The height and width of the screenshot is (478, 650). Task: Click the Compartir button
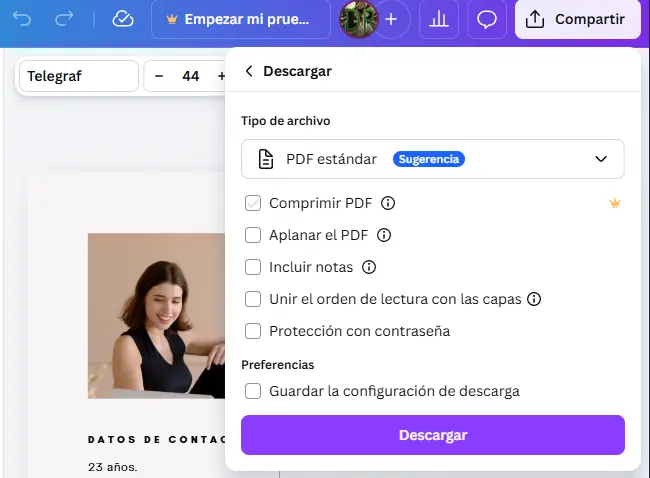pyautogui.click(x=577, y=19)
